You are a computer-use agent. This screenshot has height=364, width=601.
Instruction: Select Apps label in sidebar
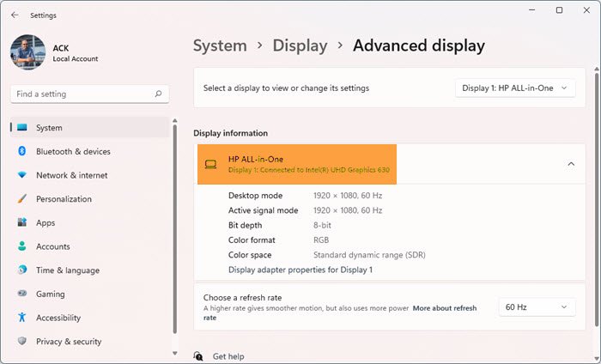tap(46, 222)
